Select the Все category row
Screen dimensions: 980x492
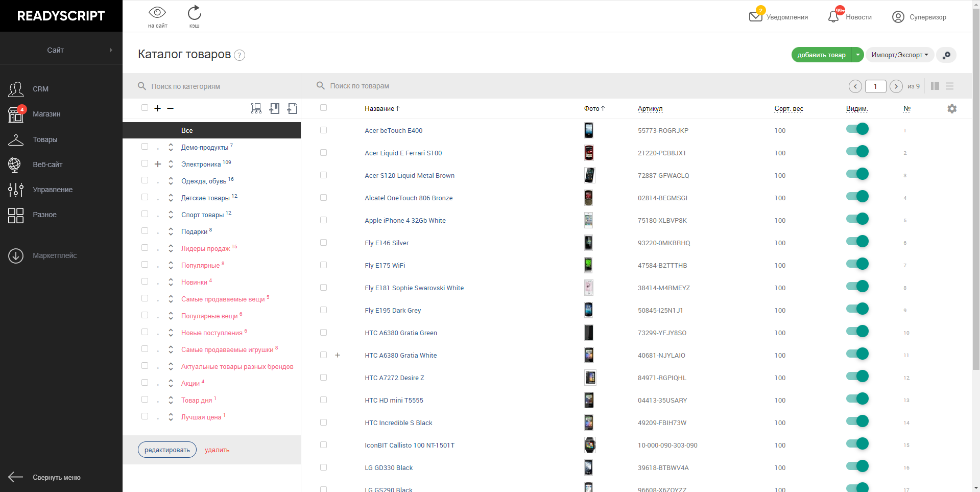point(211,130)
